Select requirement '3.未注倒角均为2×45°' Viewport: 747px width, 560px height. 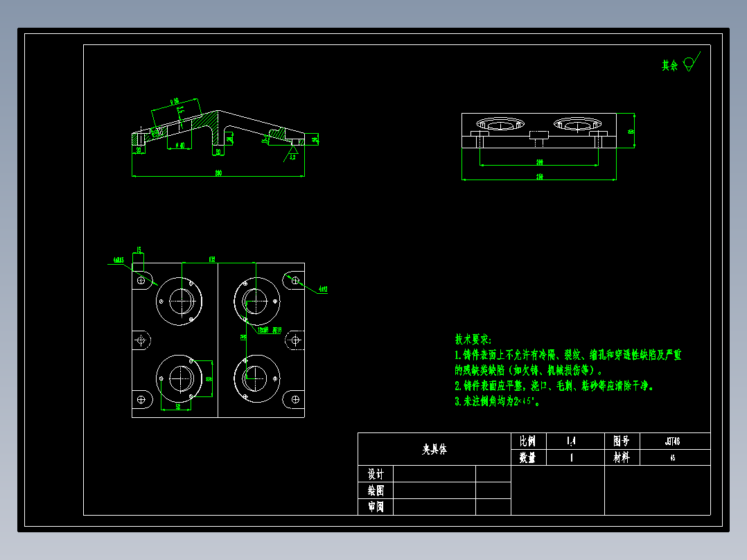click(498, 401)
